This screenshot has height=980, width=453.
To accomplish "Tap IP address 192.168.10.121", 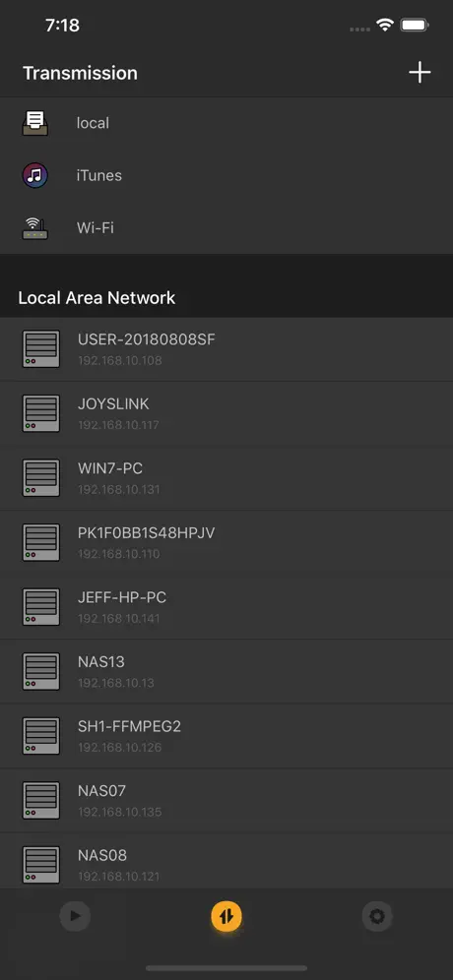I will point(118,877).
